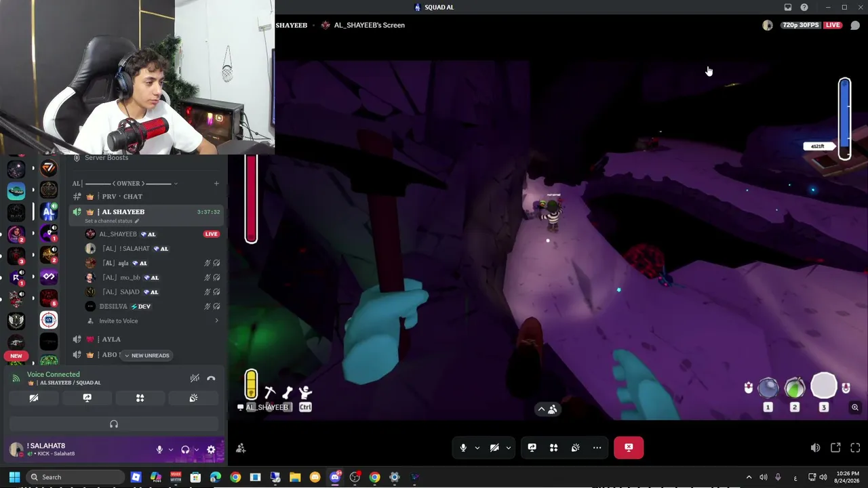The image size is (868, 488).
Task: Open soundboard in the voice panel
Action: tap(193, 398)
